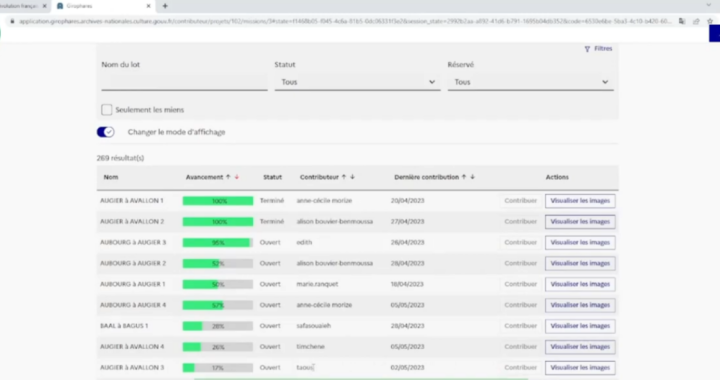Click the translate page icon in address bar
Screen dimensions: 720x380
pyautogui.click(x=682, y=21)
